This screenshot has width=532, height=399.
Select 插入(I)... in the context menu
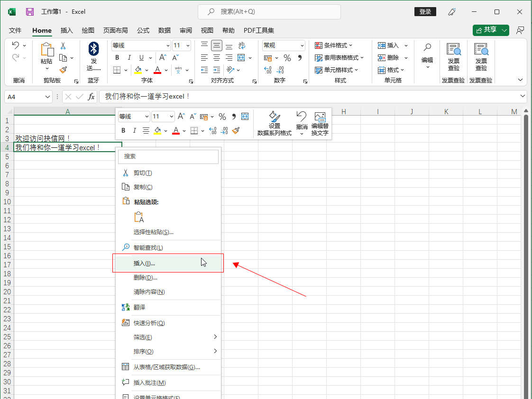[144, 263]
